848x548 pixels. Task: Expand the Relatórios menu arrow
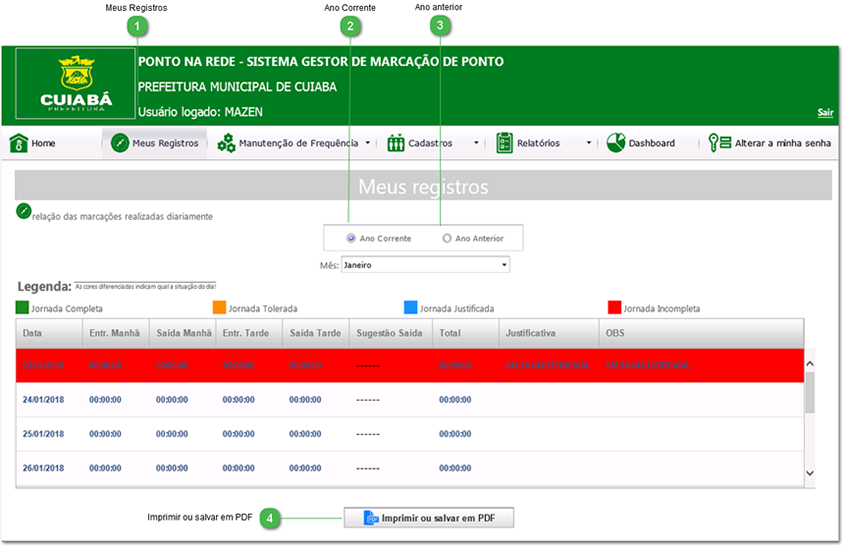[588, 143]
